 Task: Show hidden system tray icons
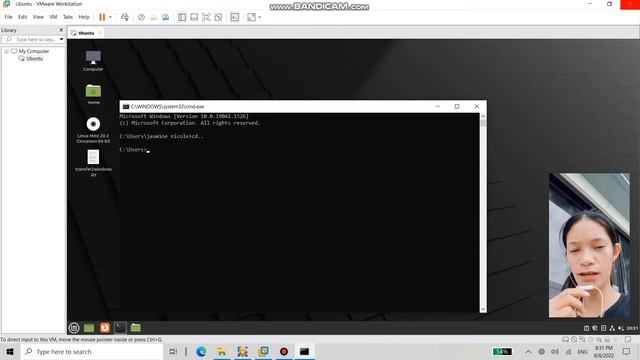point(528,351)
